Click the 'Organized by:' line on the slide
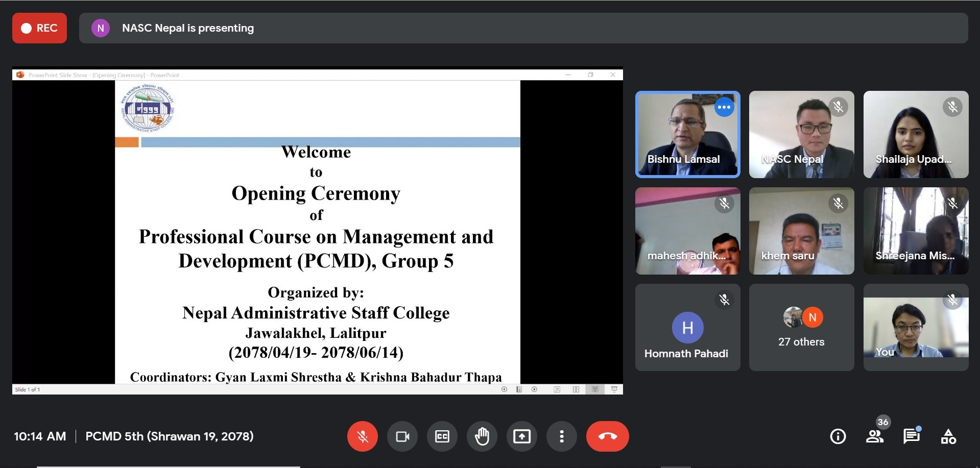The height and width of the screenshot is (468, 980). [316, 292]
